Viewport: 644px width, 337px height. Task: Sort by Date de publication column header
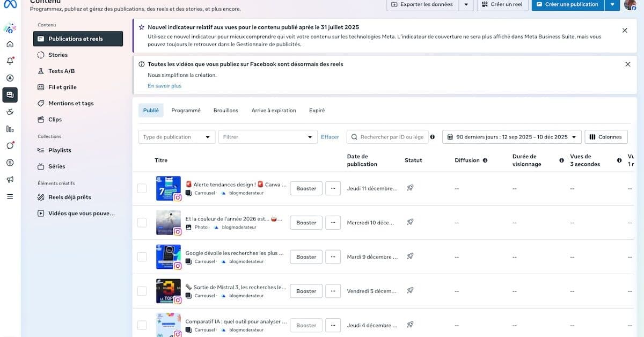pos(362,160)
